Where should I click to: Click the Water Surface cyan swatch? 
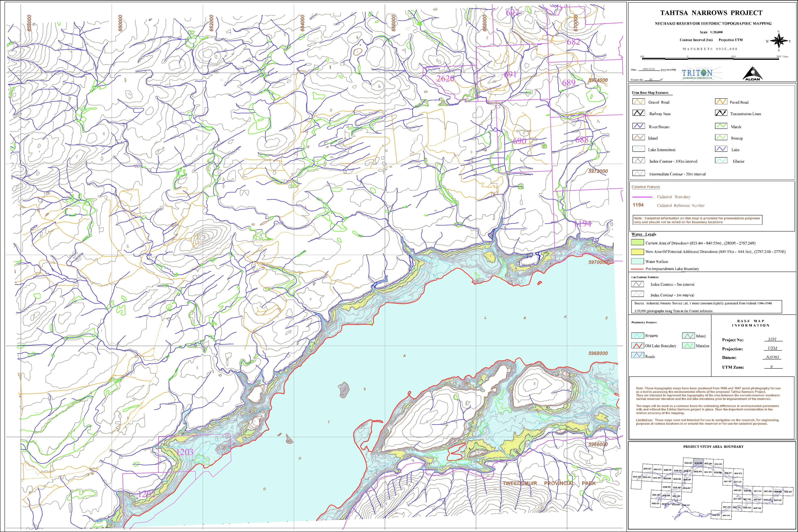pos(637,261)
